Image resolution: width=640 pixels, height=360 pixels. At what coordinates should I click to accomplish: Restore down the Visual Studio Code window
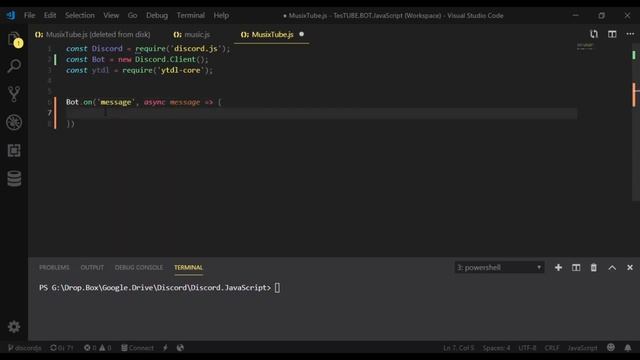(602, 16)
